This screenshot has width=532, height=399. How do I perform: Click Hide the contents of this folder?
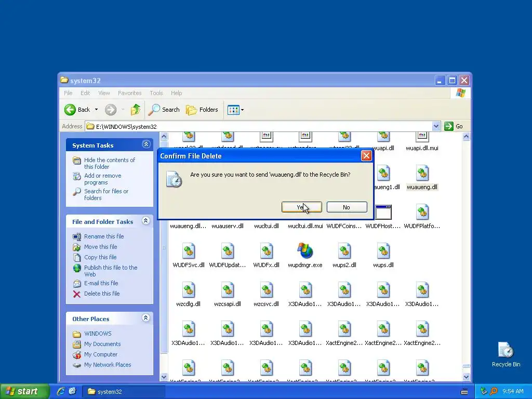(109, 163)
